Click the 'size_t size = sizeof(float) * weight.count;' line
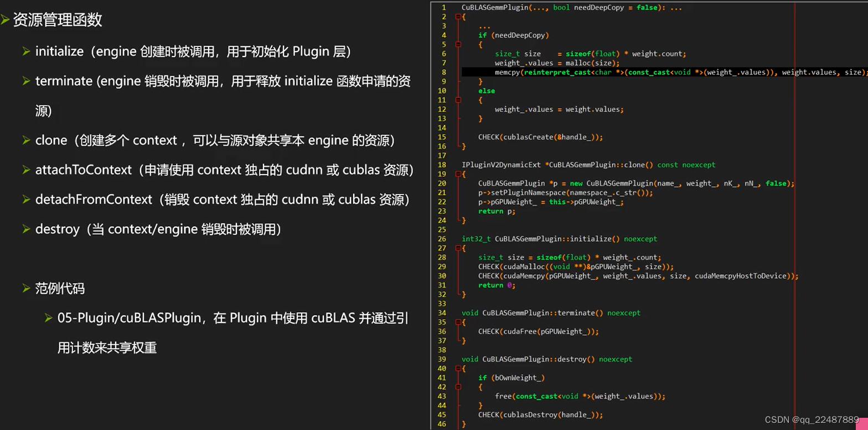The height and width of the screenshot is (430, 868). click(591, 54)
